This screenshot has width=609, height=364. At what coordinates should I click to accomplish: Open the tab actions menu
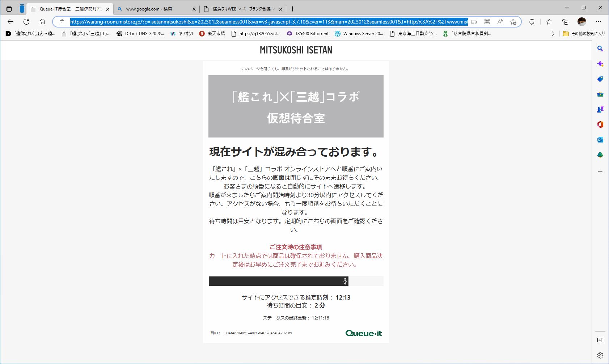click(9, 9)
